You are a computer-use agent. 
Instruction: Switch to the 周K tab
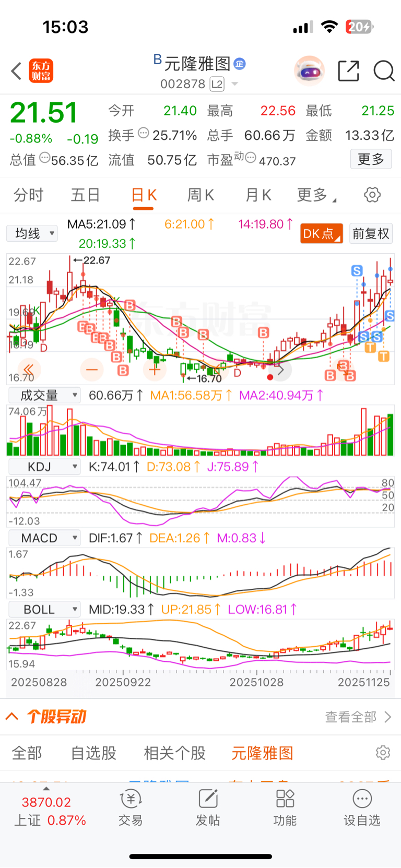[x=200, y=195]
